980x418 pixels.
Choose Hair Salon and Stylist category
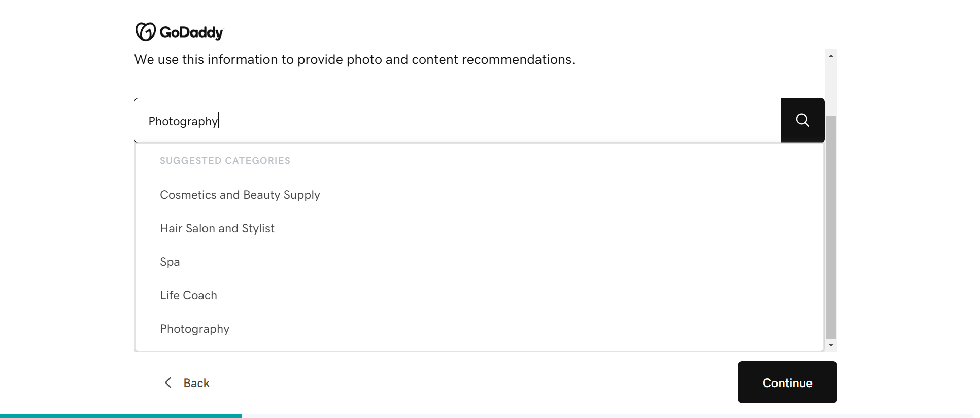[217, 228]
